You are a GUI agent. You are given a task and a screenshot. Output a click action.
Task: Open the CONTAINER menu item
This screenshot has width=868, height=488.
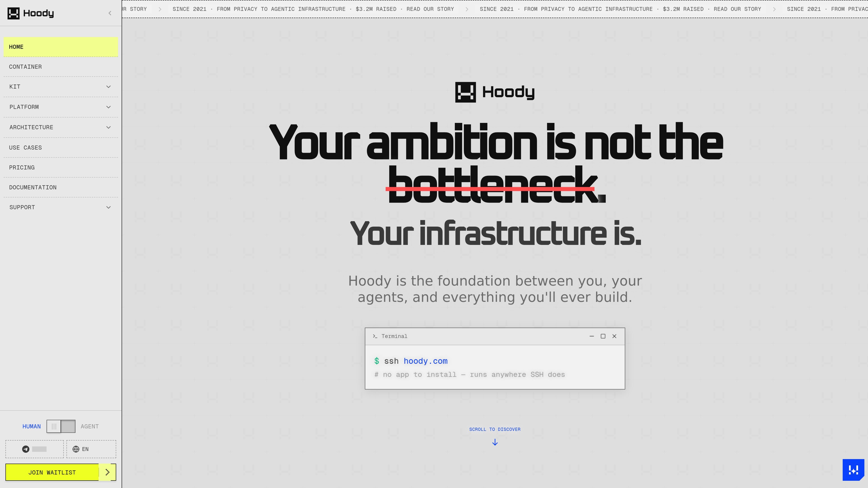[x=61, y=67]
